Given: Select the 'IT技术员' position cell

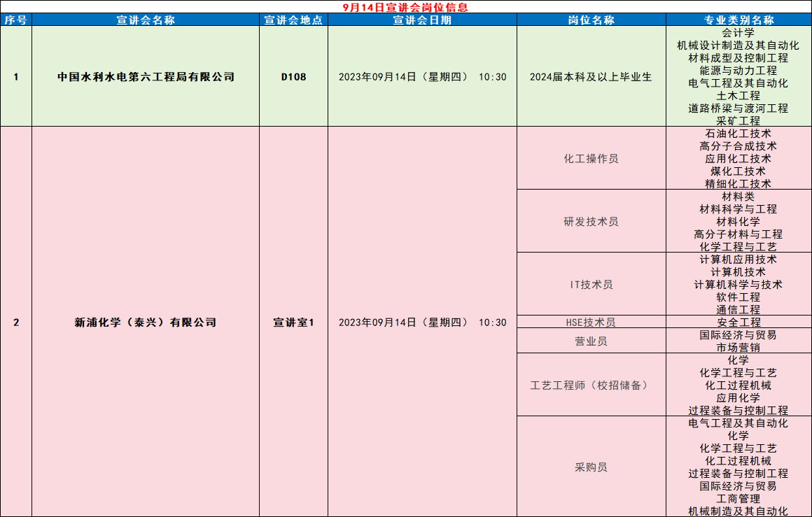Looking at the screenshot, I should pos(591,285).
